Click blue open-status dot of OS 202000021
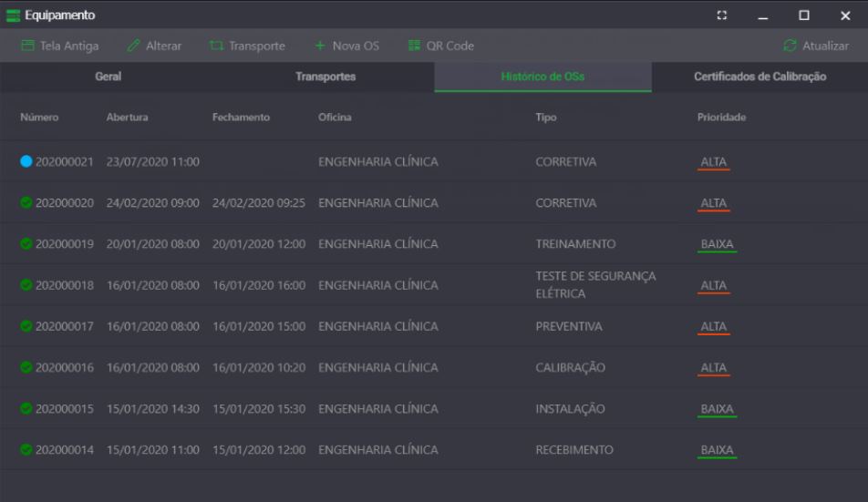Screen dimensions: 868x502 coord(26,162)
